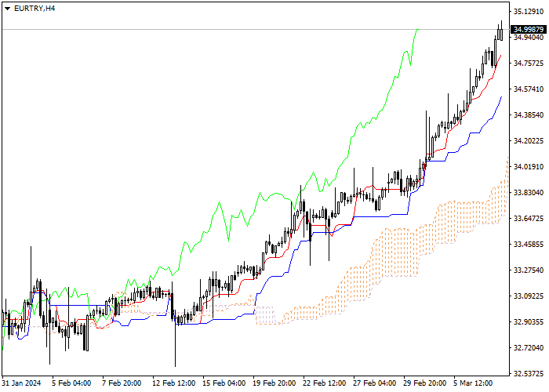Click the 27 Feb 04:00 time label
The height and width of the screenshot is (392, 549).
375,383
